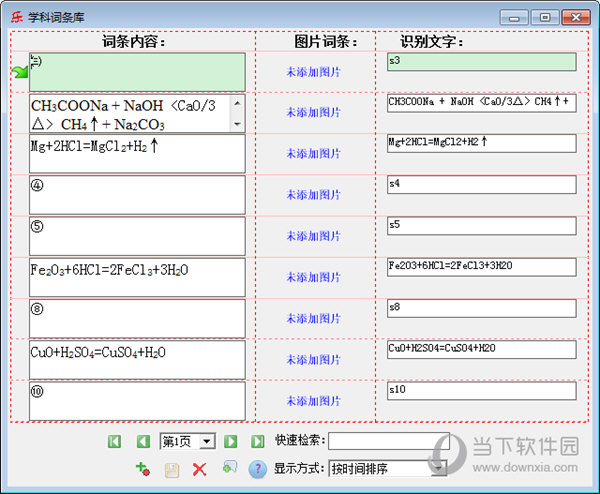
Task: Click the s3 recognition text field
Action: click(481, 62)
